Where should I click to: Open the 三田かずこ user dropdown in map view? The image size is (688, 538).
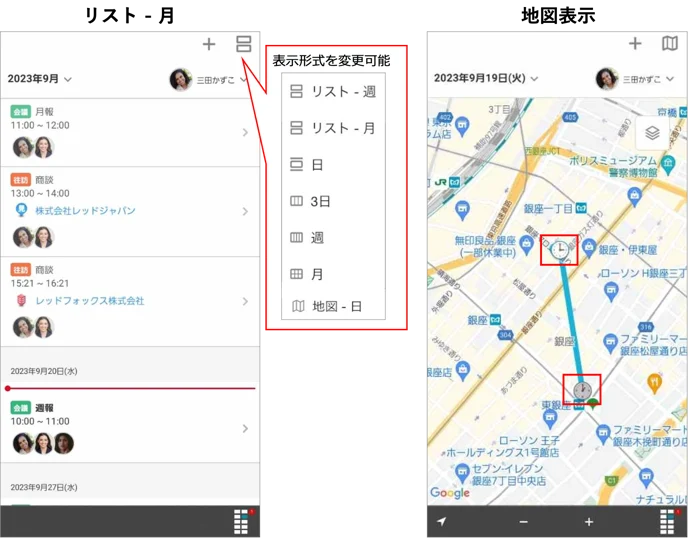pyautogui.click(x=648, y=79)
